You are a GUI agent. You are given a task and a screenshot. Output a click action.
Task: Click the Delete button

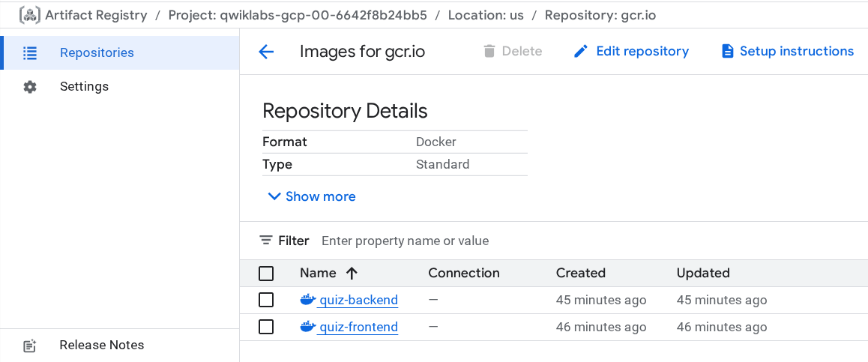pyautogui.click(x=513, y=52)
